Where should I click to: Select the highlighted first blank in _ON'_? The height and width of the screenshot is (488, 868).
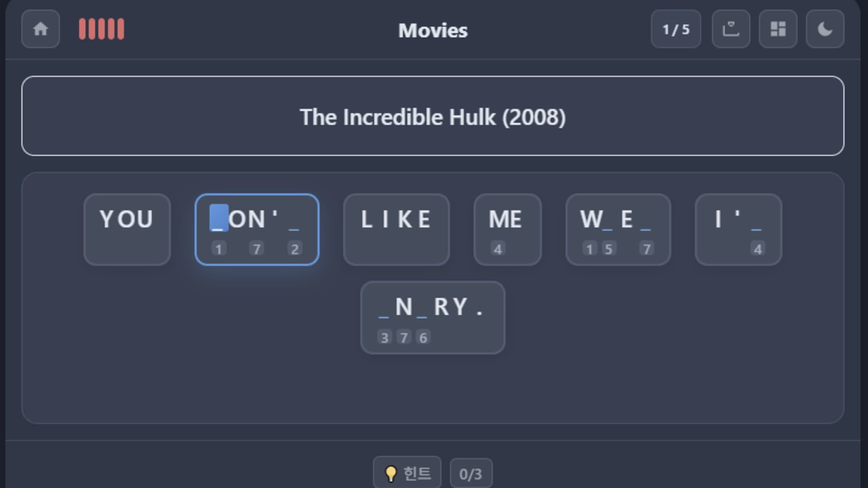(219, 220)
